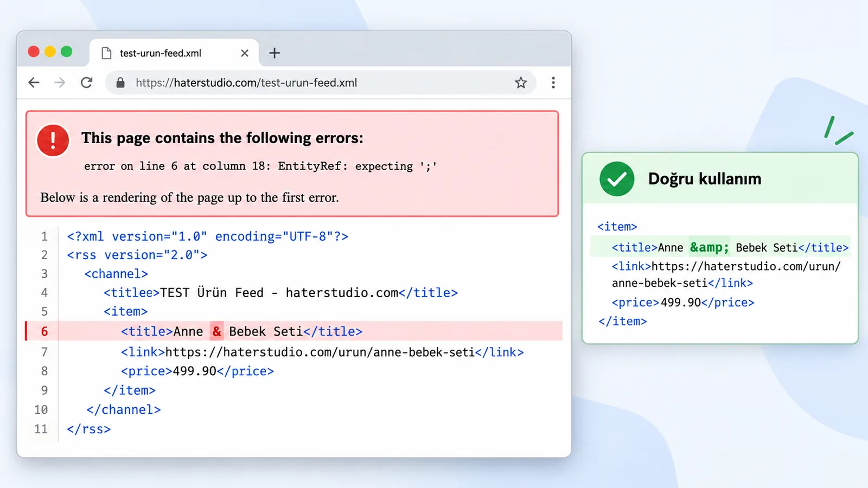
Task: Click the green maximize window button
Action: point(66,52)
